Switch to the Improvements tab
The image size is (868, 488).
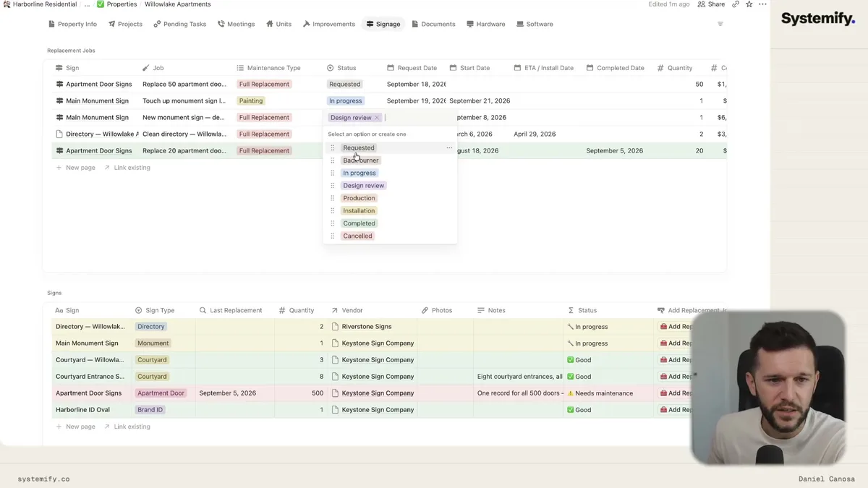(x=328, y=24)
